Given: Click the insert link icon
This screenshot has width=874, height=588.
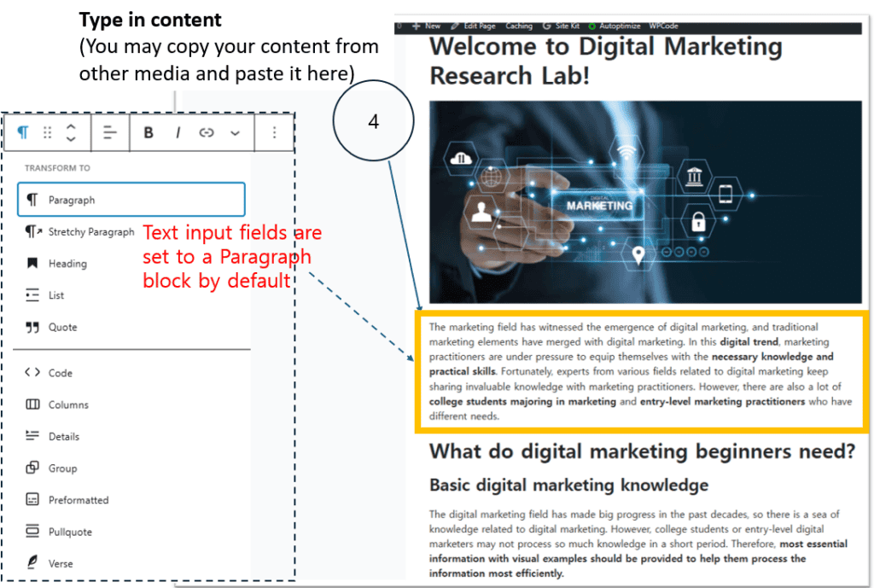Looking at the screenshot, I should (206, 132).
